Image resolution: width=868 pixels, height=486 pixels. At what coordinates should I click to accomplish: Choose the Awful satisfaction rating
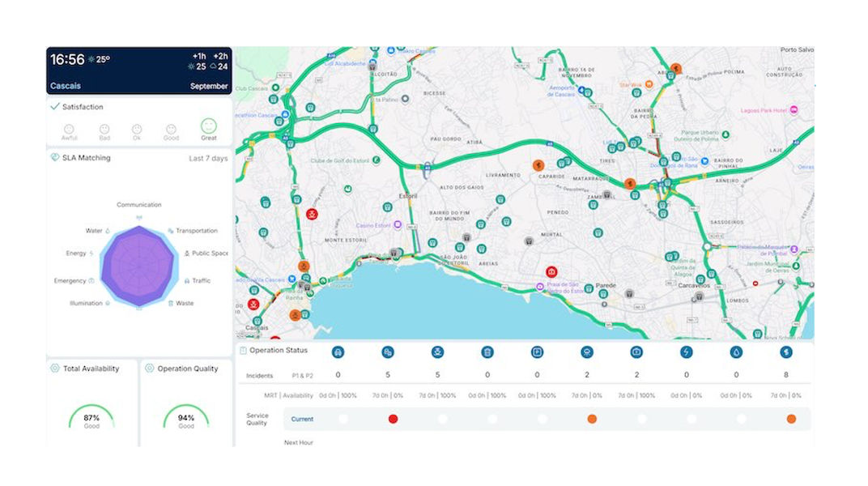[69, 130]
